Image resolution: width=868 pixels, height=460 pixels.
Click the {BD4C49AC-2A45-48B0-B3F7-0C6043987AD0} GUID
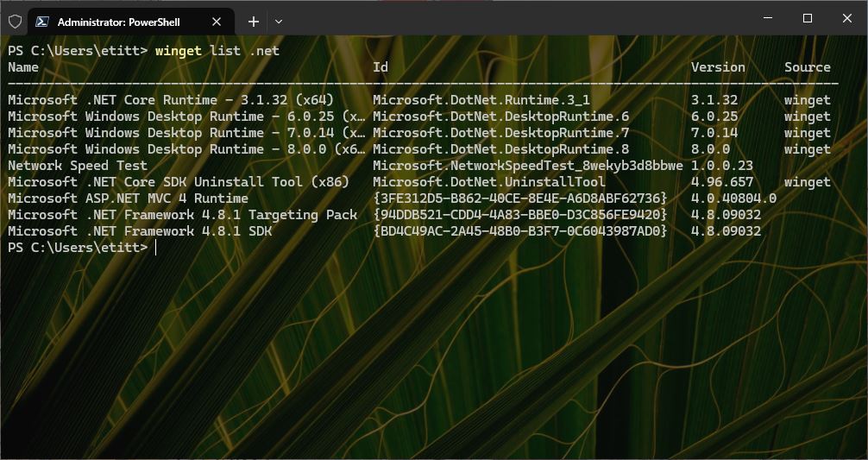coord(520,230)
